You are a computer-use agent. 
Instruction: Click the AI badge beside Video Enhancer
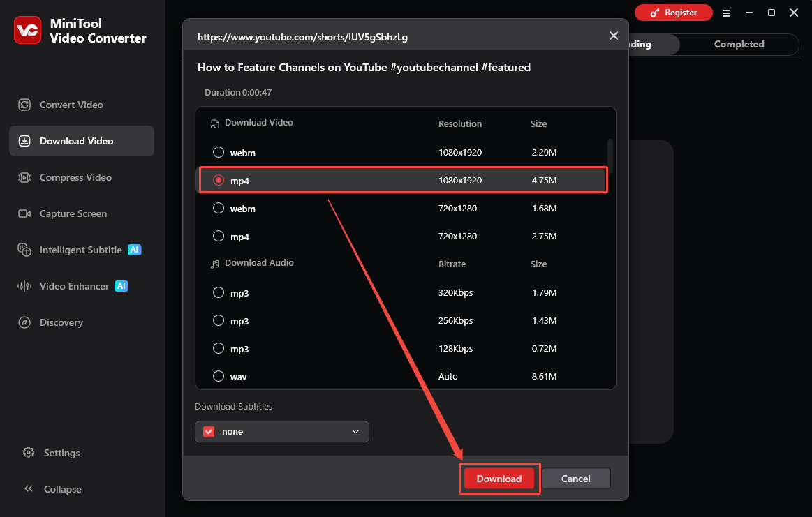click(x=121, y=286)
